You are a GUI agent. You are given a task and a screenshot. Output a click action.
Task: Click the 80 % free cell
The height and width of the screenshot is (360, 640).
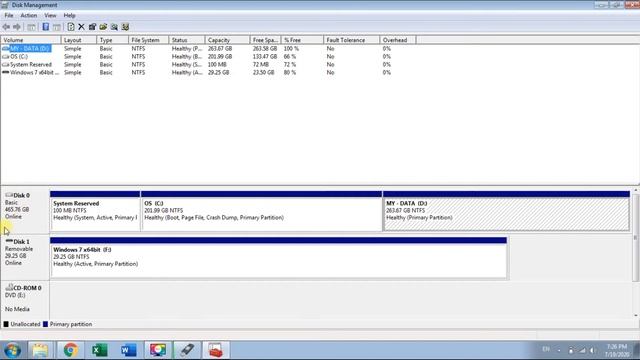290,72
